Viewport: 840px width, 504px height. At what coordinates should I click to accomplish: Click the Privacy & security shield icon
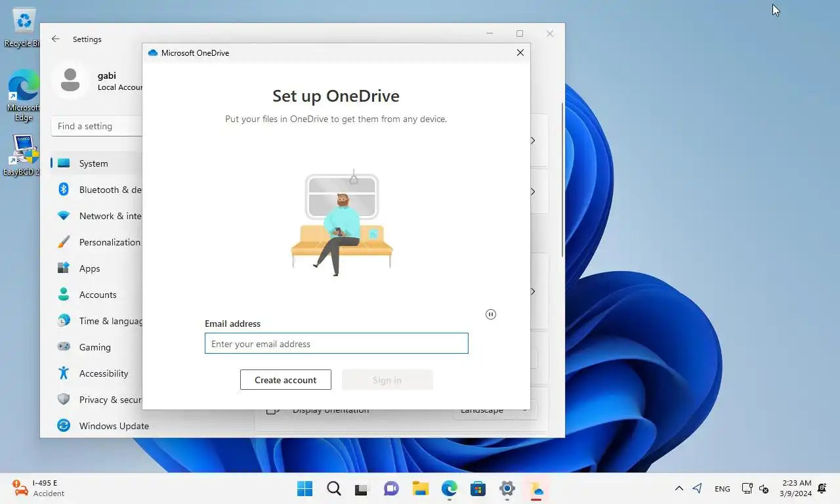64,399
